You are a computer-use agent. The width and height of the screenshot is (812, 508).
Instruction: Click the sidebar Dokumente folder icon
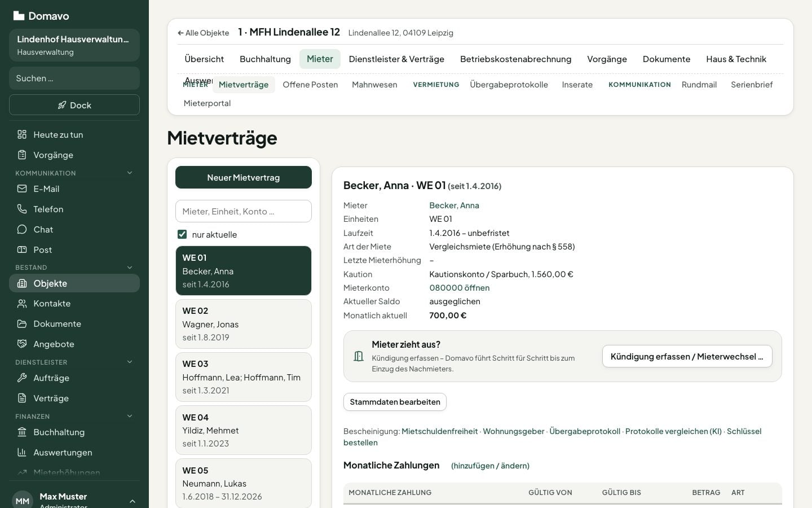point(22,324)
